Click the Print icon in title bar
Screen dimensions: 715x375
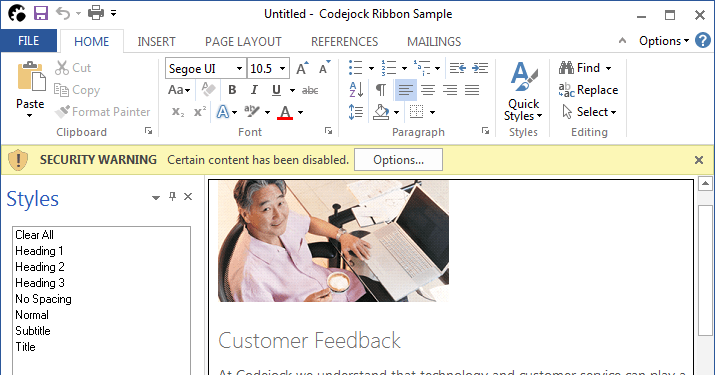point(96,13)
